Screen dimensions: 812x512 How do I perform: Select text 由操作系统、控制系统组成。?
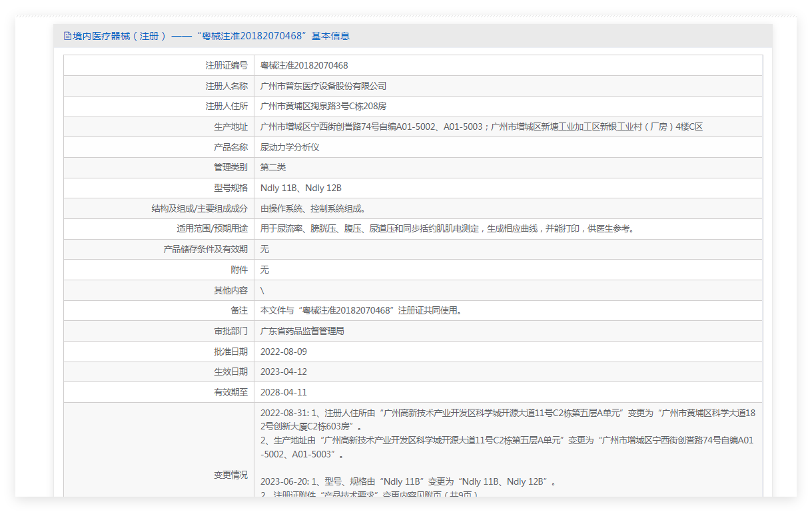[x=312, y=208]
